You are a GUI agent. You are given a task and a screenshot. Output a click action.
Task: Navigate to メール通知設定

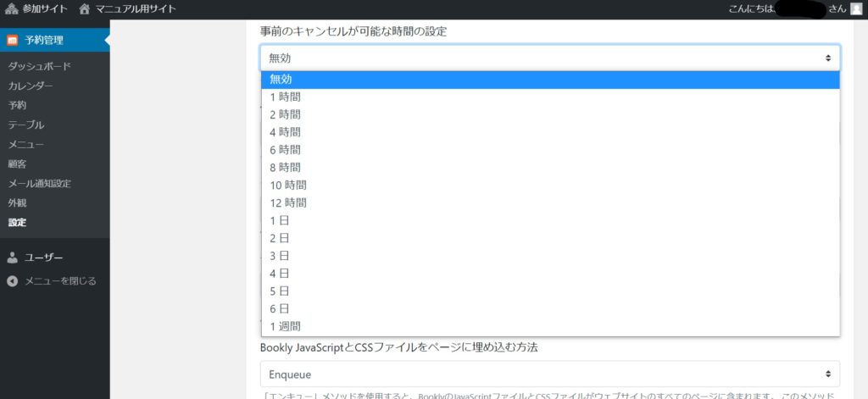tap(39, 183)
